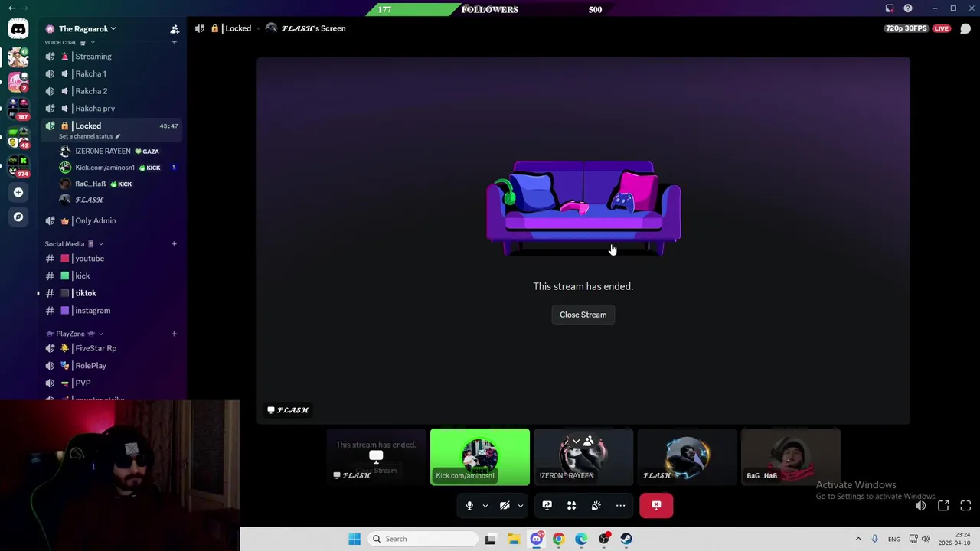Open the inbox icon in title bar

(890, 8)
